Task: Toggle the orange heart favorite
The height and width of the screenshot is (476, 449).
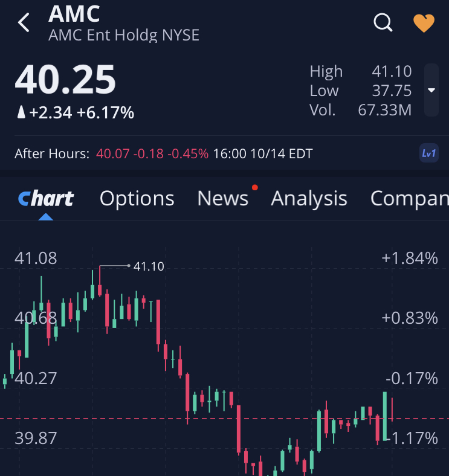Action: [424, 23]
